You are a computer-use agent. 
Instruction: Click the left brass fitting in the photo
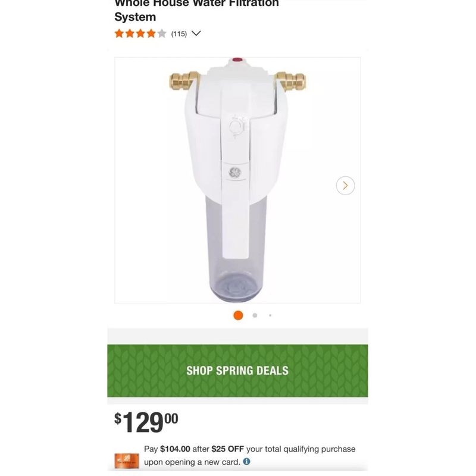[181, 80]
